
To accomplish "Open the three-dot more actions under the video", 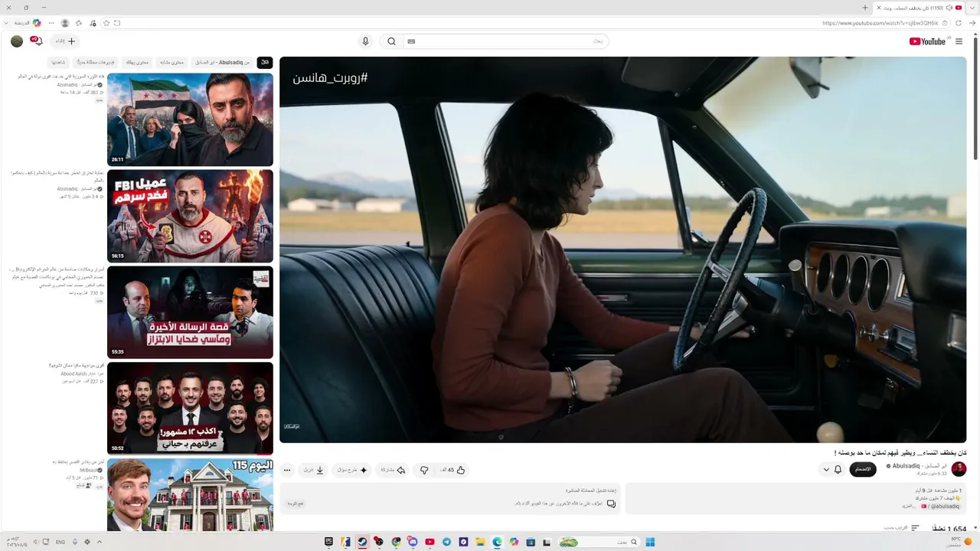I will pyautogui.click(x=287, y=470).
